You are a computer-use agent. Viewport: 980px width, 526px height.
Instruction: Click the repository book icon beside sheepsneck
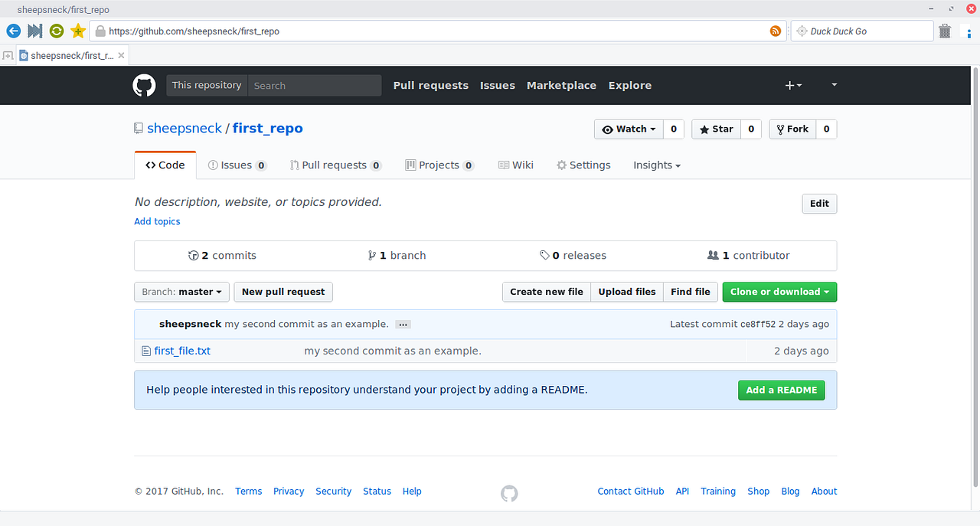pos(139,128)
